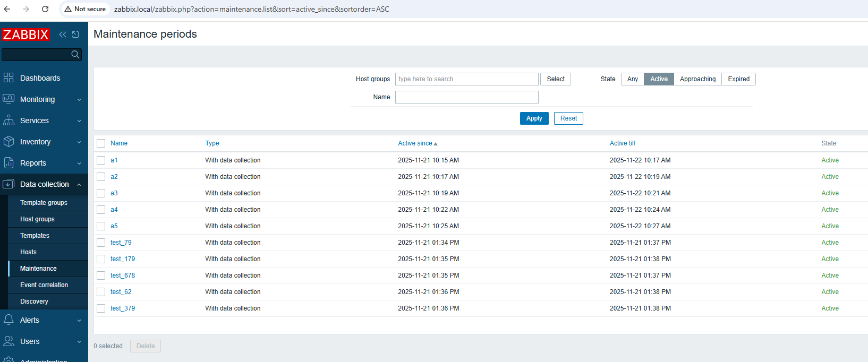Focus the Name filter input field
The image size is (868, 362).
466,97
